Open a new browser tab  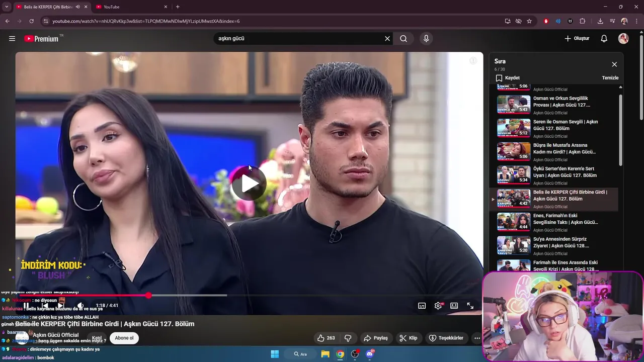pyautogui.click(x=178, y=7)
